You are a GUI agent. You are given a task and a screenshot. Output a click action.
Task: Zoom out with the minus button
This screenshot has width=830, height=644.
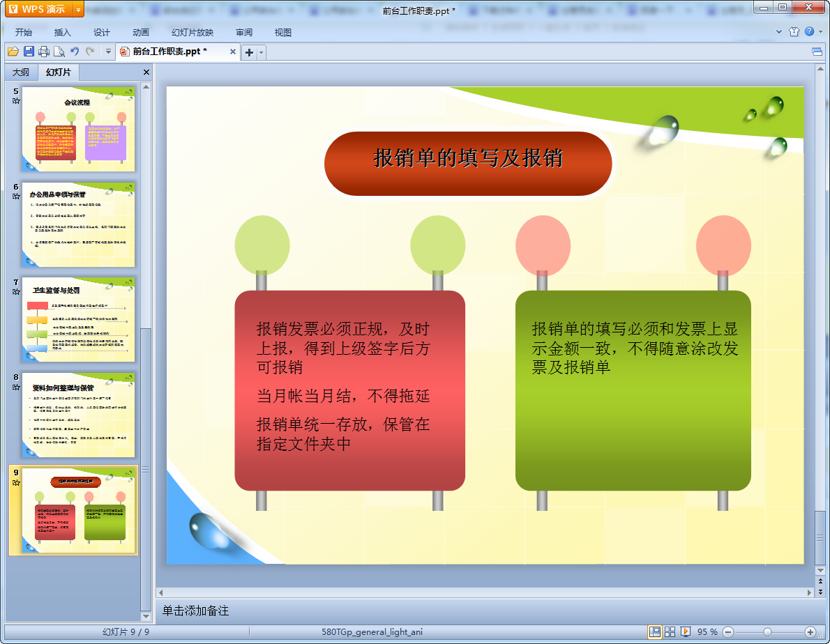728,632
